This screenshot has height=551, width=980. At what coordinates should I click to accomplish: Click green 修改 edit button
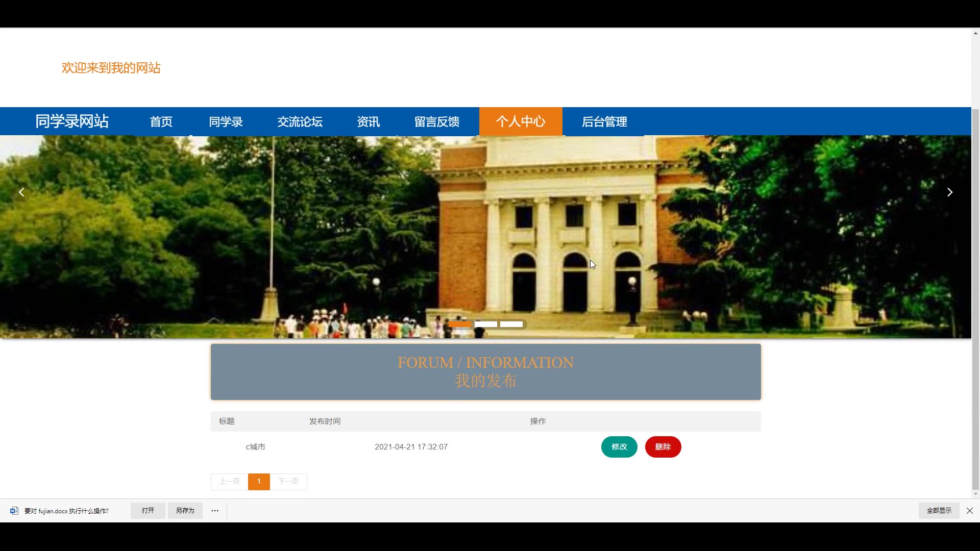(x=619, y=447)
